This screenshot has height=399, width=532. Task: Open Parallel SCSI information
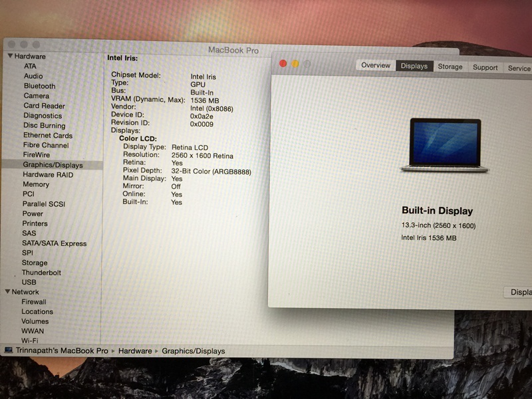coord(43,204)
